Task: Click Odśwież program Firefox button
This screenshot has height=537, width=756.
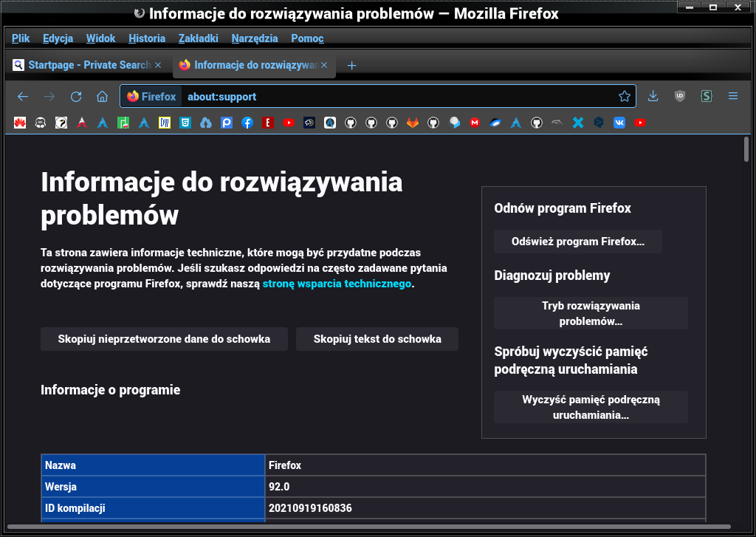Action: [577, 242]
